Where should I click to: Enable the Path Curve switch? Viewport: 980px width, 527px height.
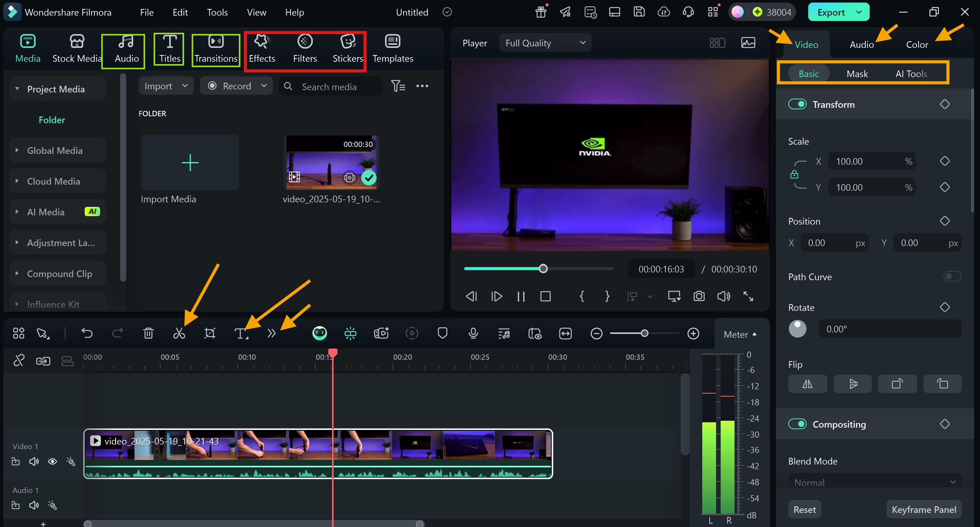[952, 277]
